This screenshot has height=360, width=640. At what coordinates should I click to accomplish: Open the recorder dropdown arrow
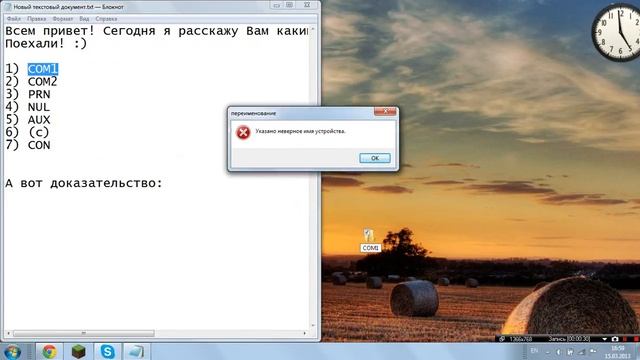604,339
